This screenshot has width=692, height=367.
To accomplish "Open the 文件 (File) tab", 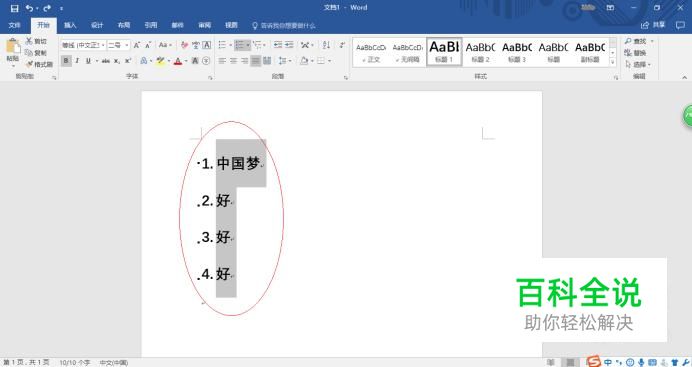I will click(15, 25).
